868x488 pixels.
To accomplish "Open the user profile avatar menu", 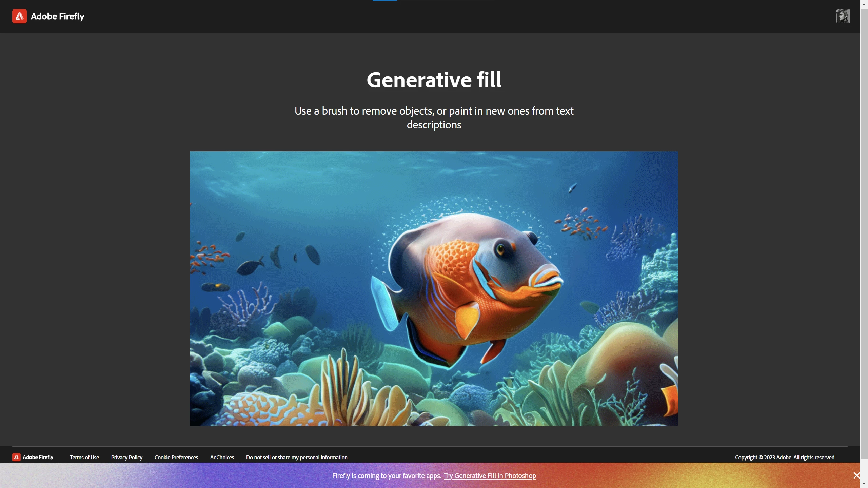I will click(843, 16).
